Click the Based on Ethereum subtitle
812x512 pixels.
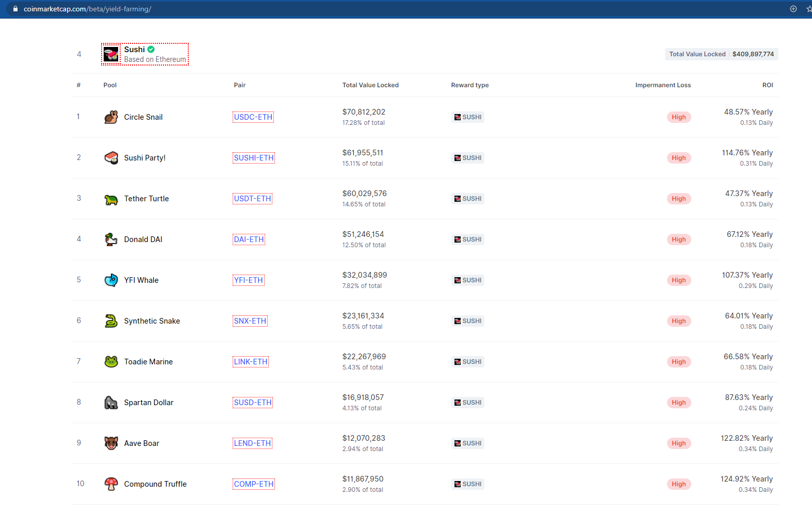[x=155, y=59]
